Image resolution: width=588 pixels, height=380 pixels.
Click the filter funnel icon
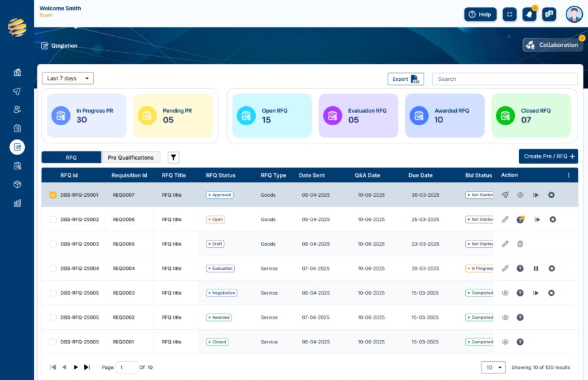coord(173,158)
